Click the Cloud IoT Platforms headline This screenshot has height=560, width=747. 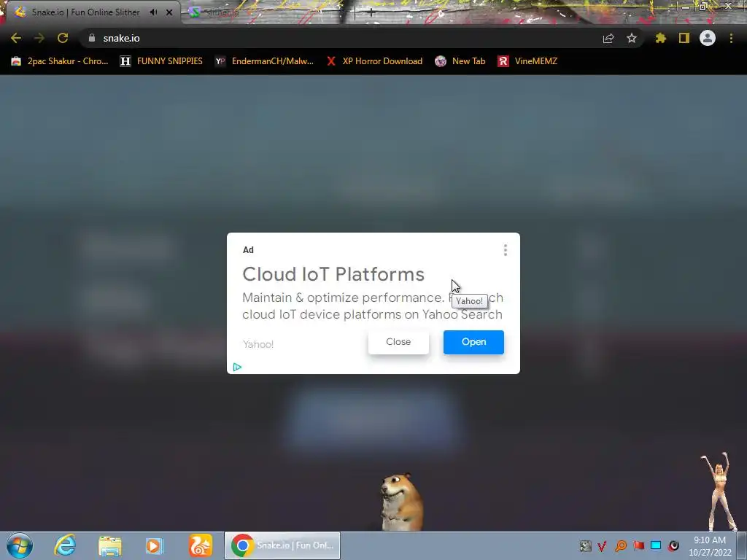tap(333, 274)
